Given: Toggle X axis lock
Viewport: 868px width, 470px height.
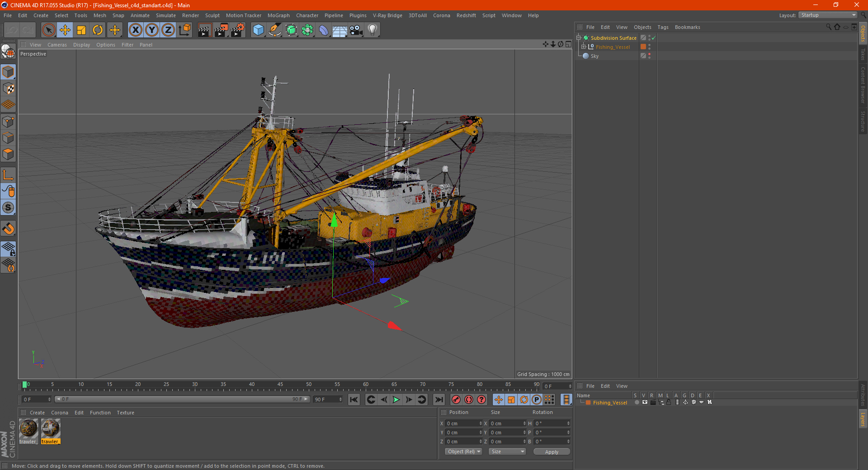Looking at the screenshot, I should (135, 30).
